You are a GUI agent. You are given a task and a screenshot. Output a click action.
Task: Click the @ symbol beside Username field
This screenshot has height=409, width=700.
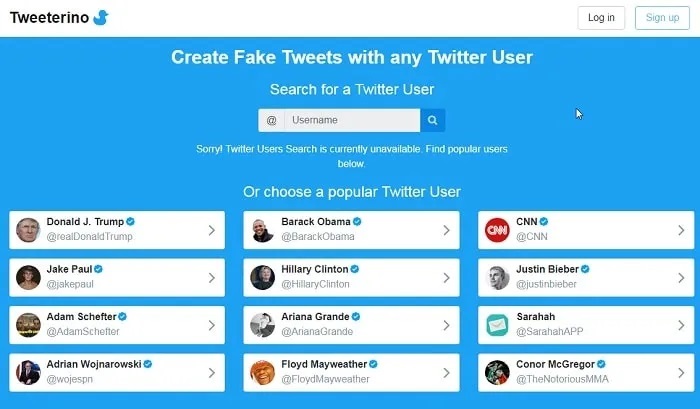[271, 120]
